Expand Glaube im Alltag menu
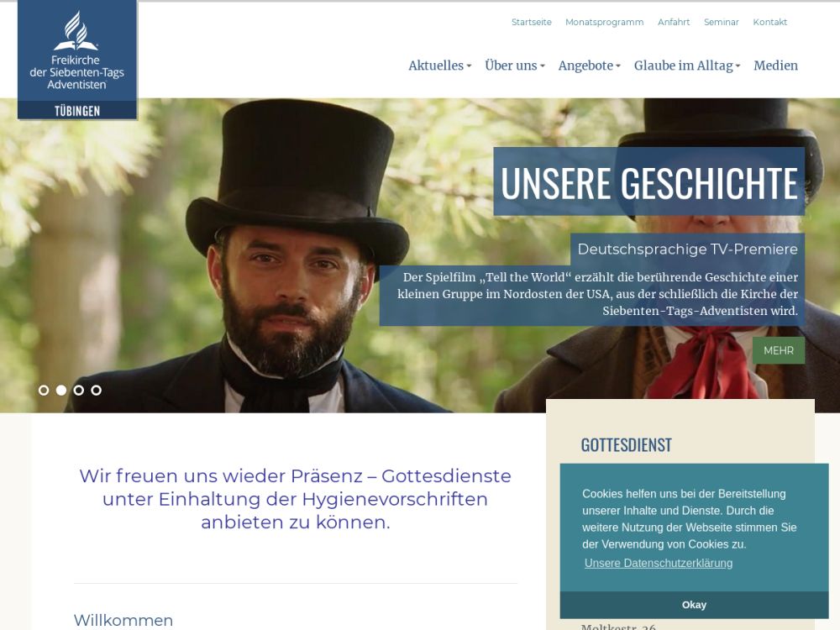 pos(687,66)
